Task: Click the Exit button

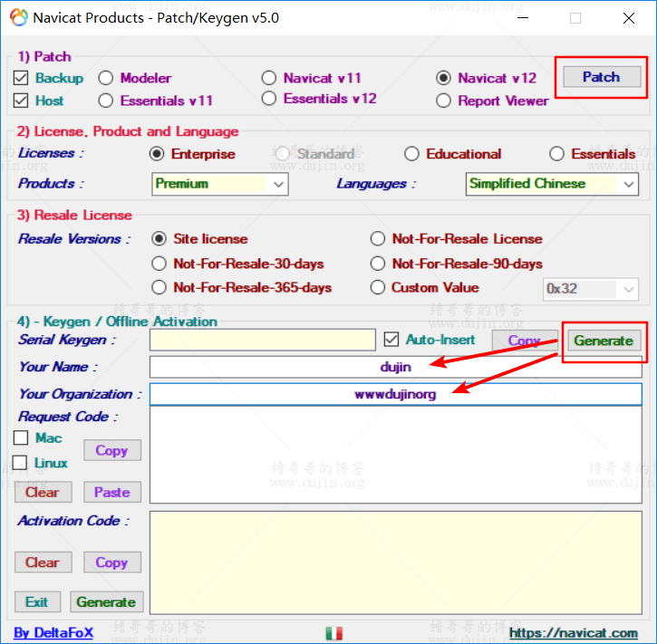Action: coord(37,602)
